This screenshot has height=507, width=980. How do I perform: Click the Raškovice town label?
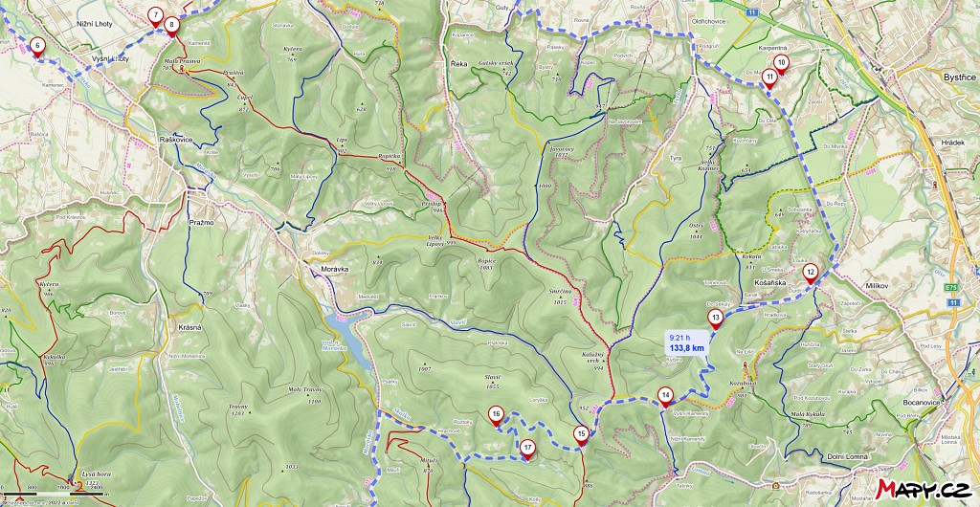[177, 140]
